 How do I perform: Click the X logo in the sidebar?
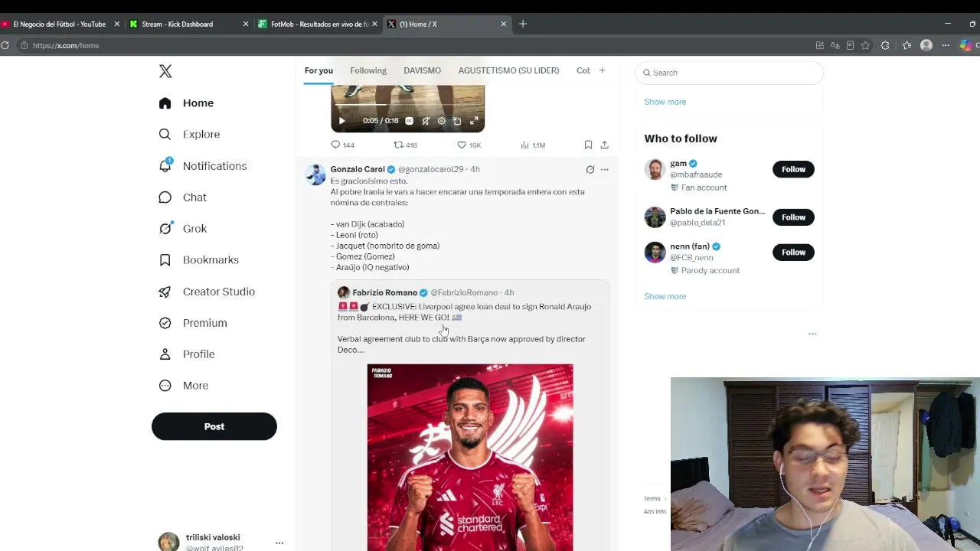[165, 71]
